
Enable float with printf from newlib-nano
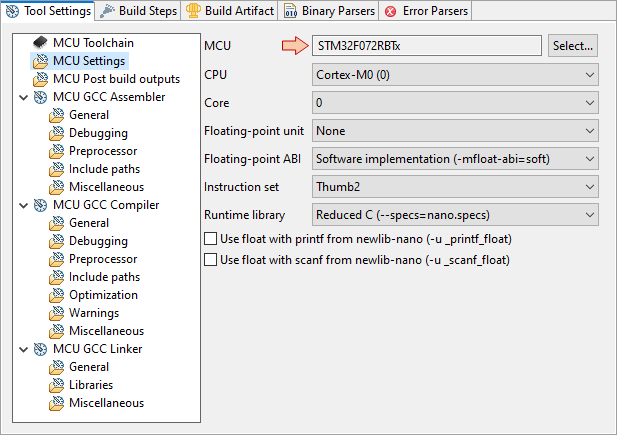click(x=211, y=239)
